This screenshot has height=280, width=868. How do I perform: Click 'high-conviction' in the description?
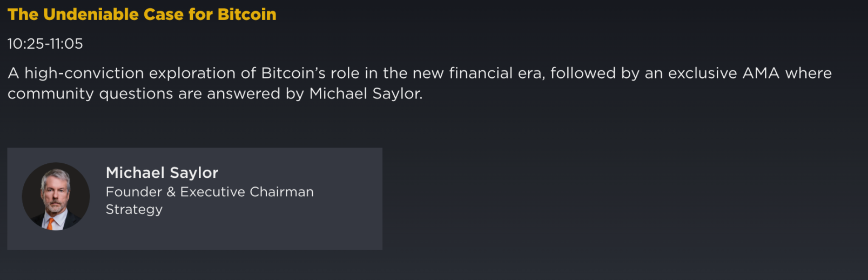pos(84,74)
